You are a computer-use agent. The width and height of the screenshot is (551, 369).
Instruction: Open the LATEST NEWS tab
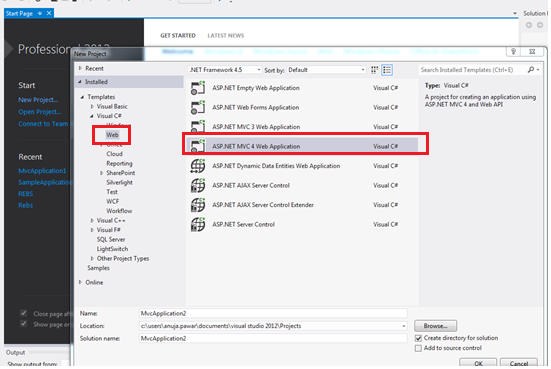point(226,35)
